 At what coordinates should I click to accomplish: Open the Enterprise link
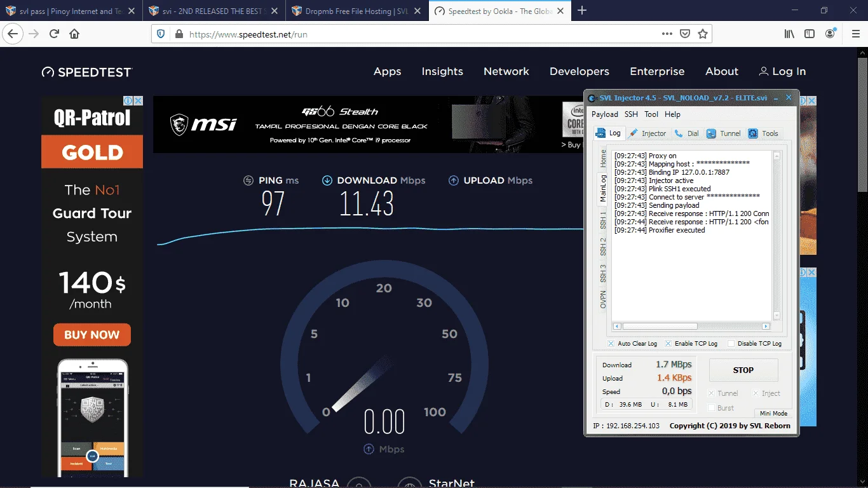(657, 72)
